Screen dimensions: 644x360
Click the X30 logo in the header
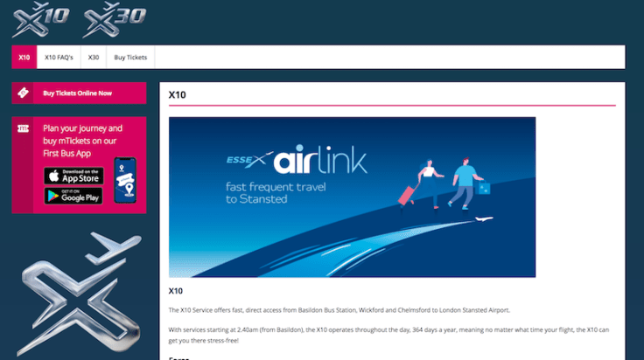click(x=115, y=18)
